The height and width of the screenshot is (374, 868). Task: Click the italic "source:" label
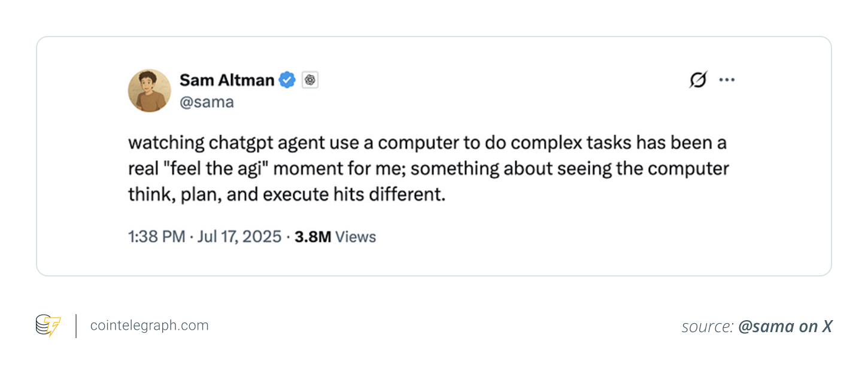tap(707, 326)
